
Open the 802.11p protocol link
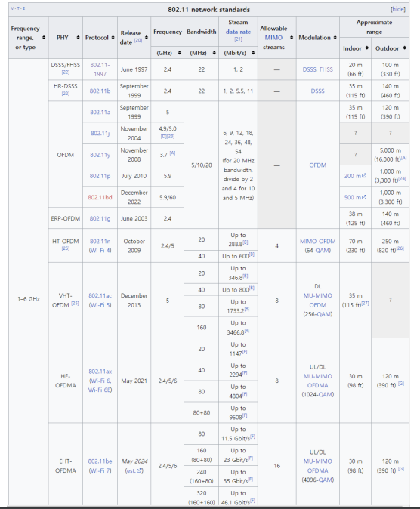[x=100, y=176]
